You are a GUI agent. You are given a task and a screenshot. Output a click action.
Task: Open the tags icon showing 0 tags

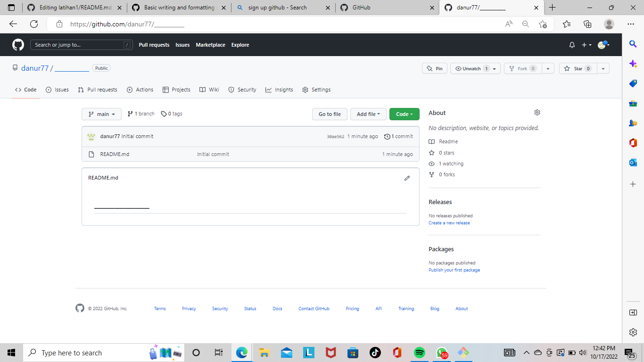163,113
